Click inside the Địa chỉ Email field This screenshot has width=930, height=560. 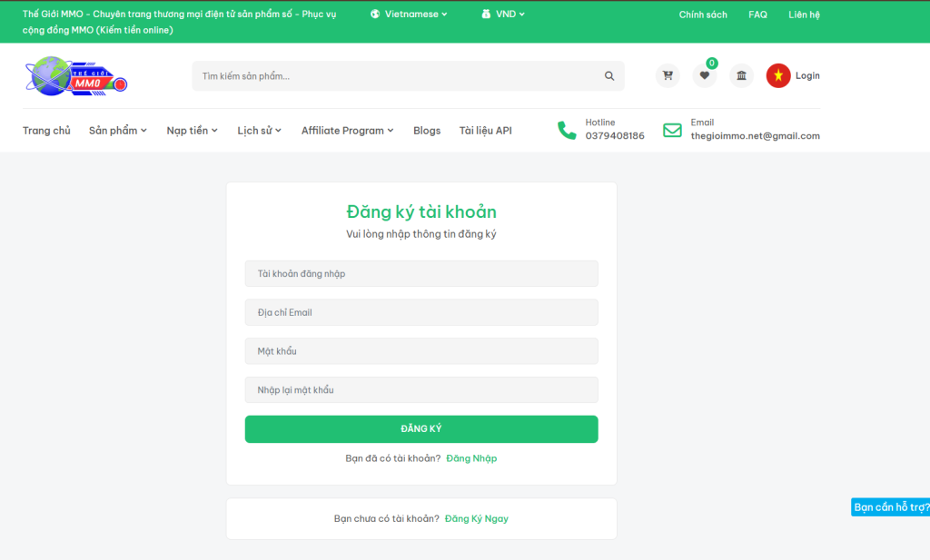[420, 311]
